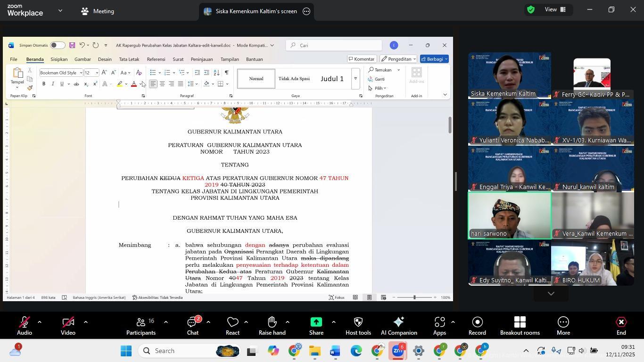Image resolution: width=644 pixels, height=362 pixels.
Task: Switch to the Meeting tab
Action: pos(98,11)
